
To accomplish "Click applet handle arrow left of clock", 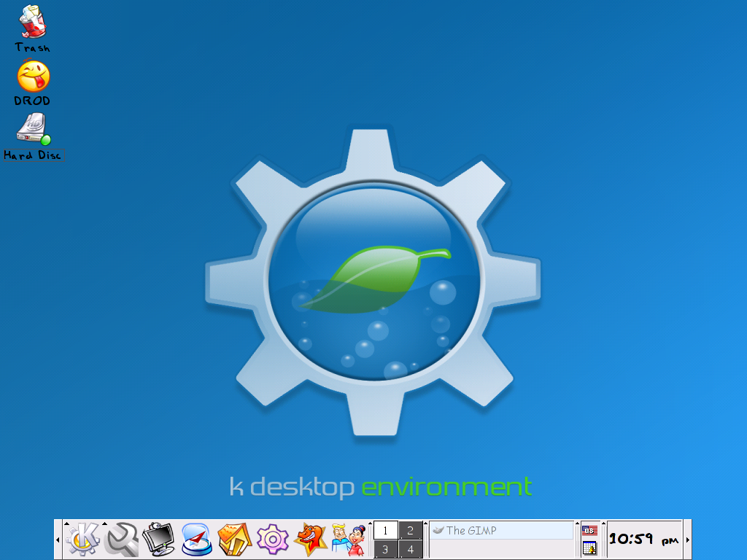I will click(x=603, y=524).
